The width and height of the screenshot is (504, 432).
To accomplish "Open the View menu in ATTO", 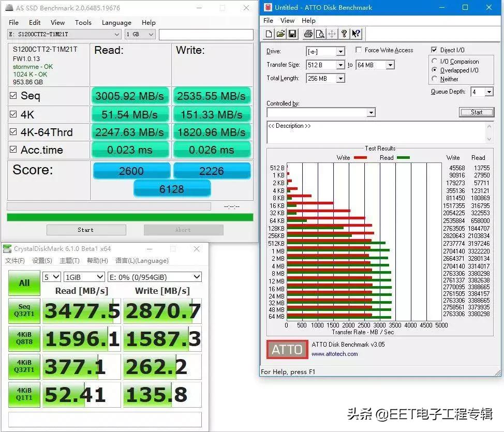I will click(x=288, y=21).
